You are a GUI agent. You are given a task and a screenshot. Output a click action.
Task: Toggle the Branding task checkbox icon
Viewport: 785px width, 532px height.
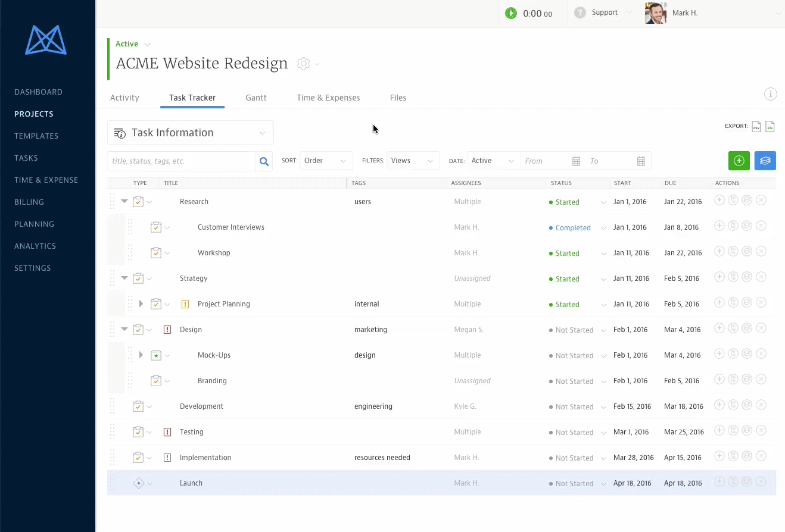[x=155, y=381]
